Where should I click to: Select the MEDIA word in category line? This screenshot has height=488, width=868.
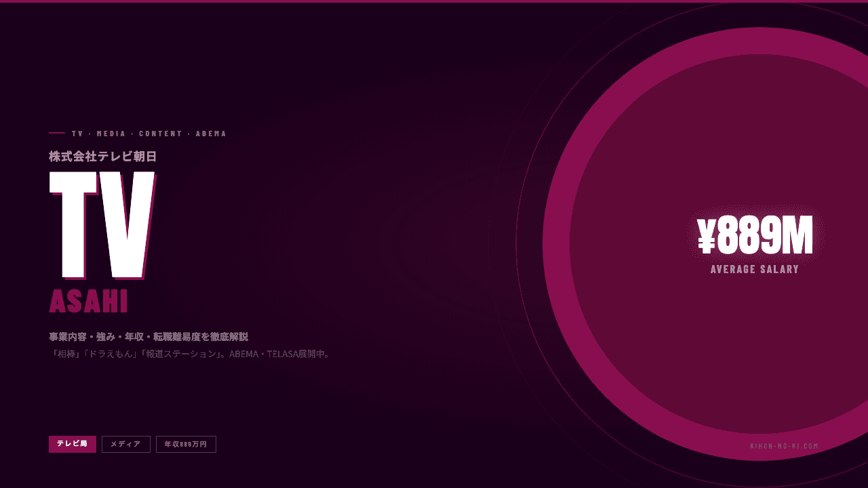[x=111, y=134]
